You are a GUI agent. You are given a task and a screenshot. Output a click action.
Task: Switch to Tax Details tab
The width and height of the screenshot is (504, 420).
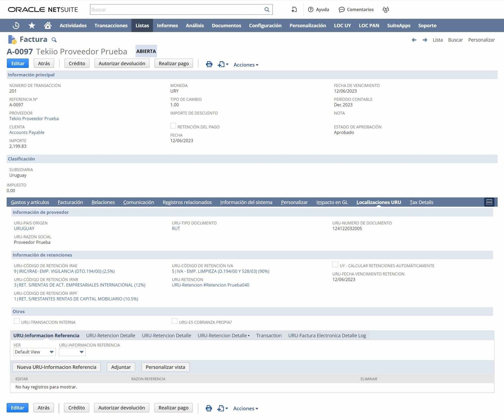[421, 202]
